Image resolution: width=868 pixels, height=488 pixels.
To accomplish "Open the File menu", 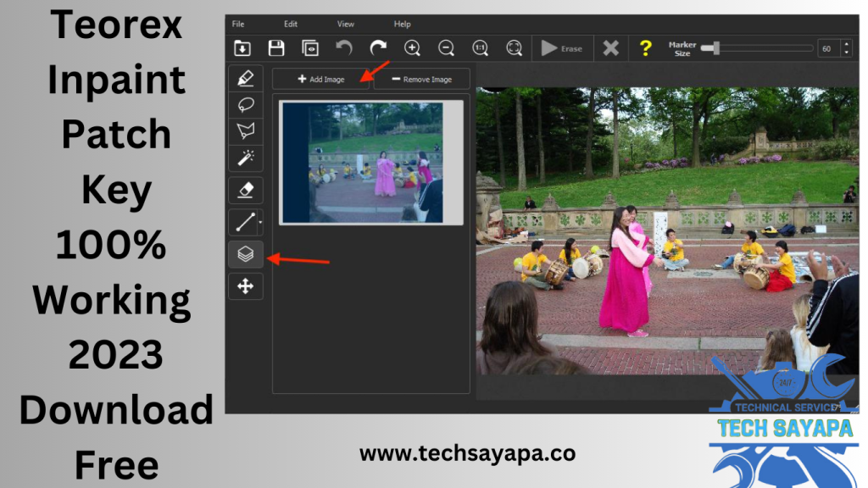I will click(238, 24).
